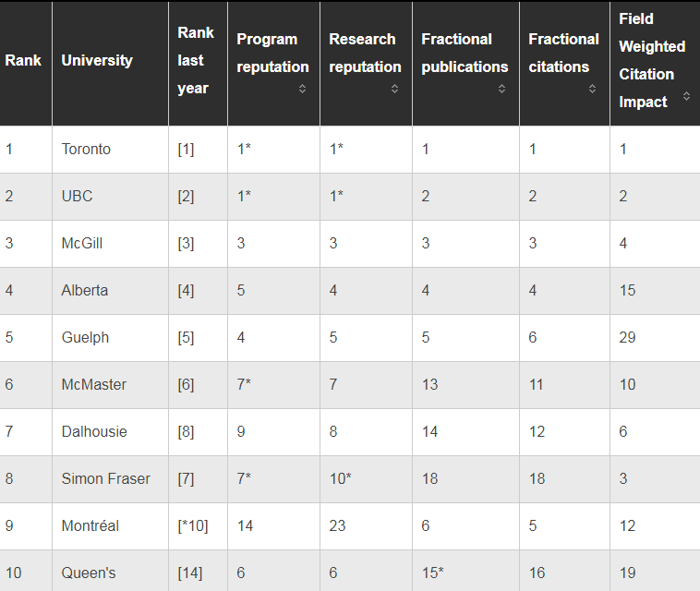Select the UBC university cell
Image resolution: width=700 pixels, height=591 pixels.
(110, 197)
